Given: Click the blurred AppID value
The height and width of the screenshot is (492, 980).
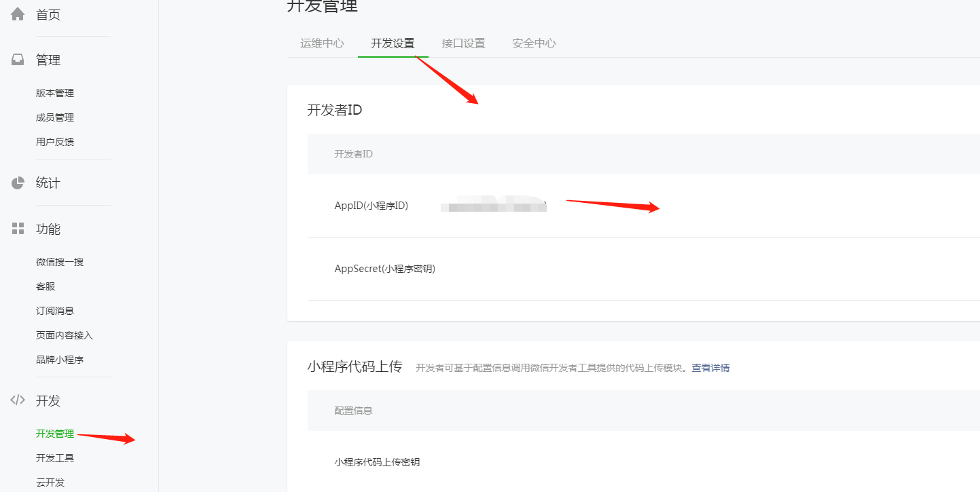Looking at the screenshot, I should click(x=494, y=205).
